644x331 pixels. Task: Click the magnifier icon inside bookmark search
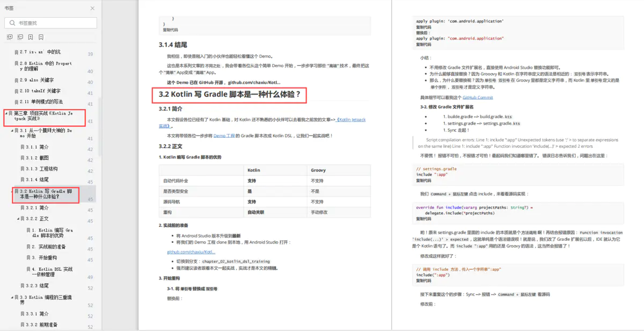click(11, 24)
